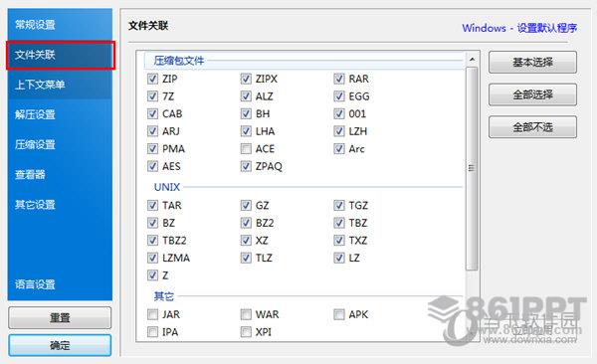
Task: Open 语言设置 in the sidebar
Action: [x=60, y=284]
